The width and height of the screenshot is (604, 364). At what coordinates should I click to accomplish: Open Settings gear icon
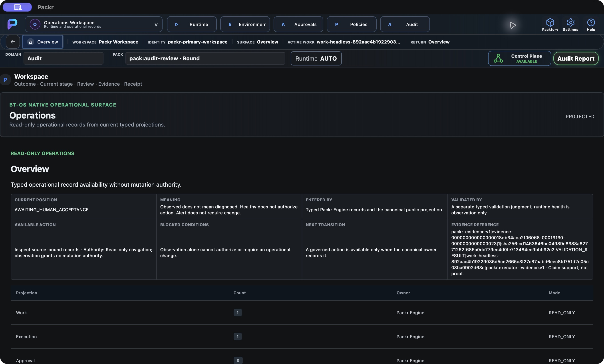pyautogui.click(x=570, y=23)
